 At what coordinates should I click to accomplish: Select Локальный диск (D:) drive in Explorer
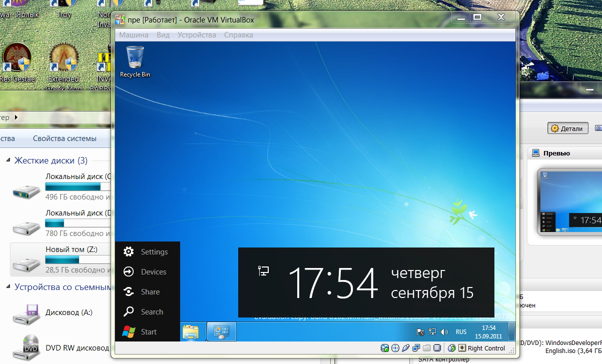61,223
